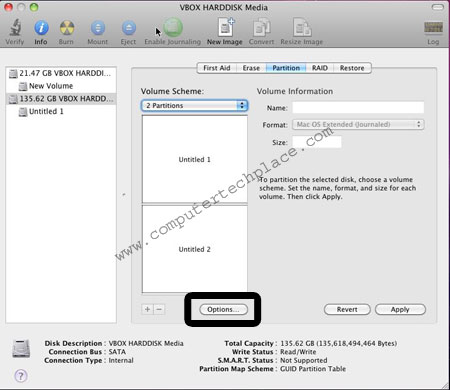Select the Partition tab
The width and height of the screenshot is (450, 390).
286,68
